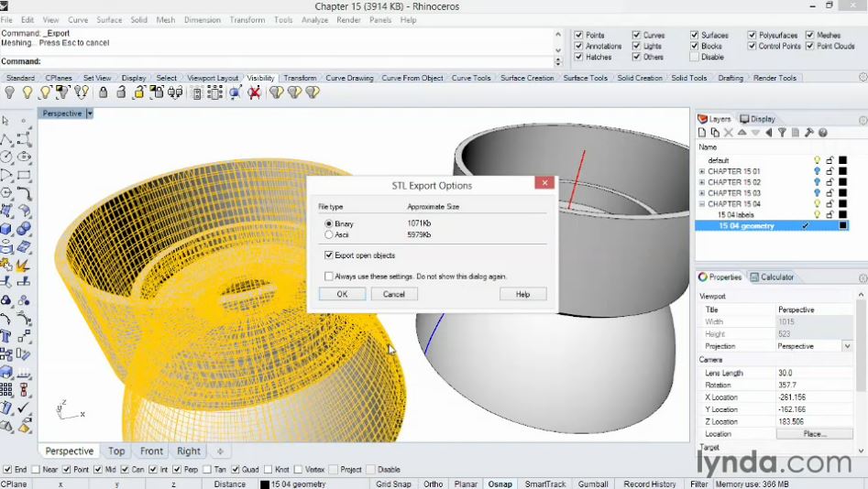Click the Lock Objects closed padlock icon

tap(103, 92)
